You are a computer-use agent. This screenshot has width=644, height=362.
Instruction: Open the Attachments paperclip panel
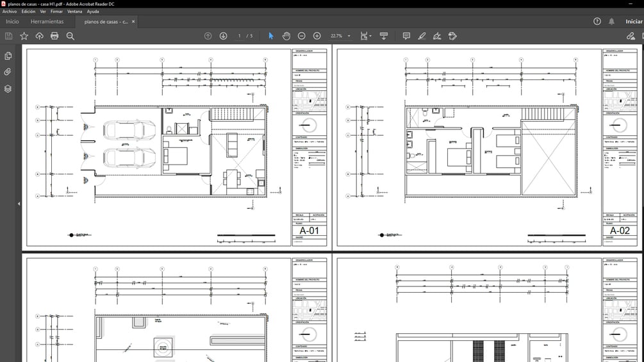point(8,72)
